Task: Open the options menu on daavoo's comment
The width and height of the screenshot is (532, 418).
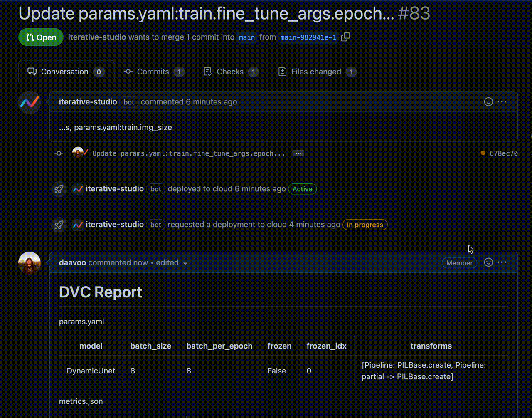Action: pyautogui.click(x=502, y=262)
